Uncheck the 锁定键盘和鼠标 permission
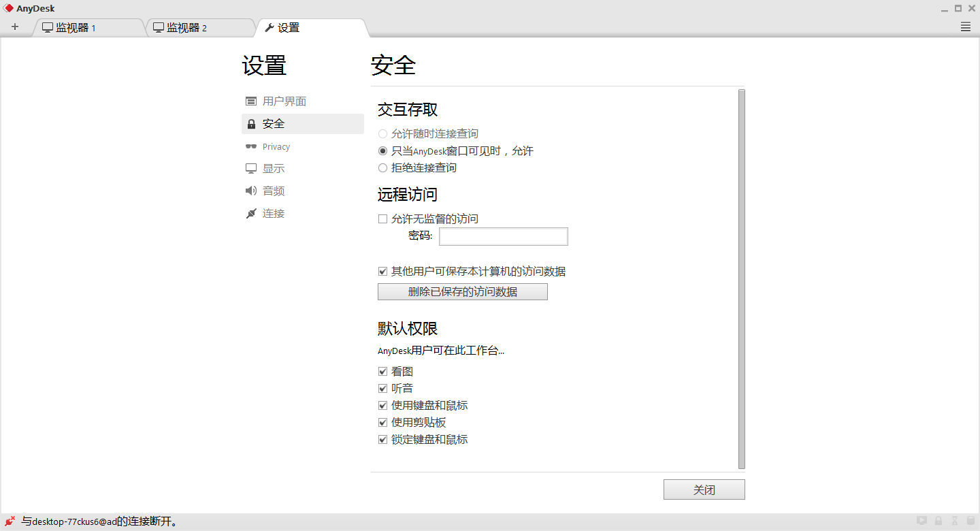The height and width of the screenshot is (531, 980). 382,439
